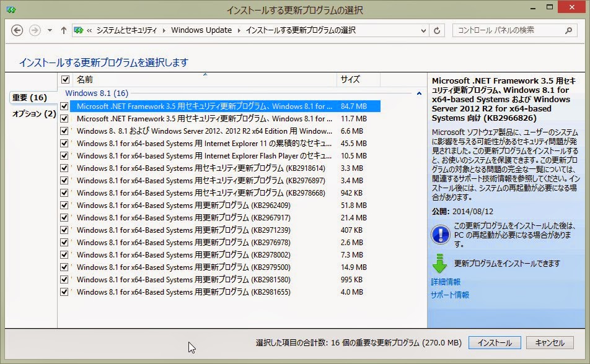Uncheck security update KB2978668
The height and width of the screenshot is (364, 590).
point(64,193)
